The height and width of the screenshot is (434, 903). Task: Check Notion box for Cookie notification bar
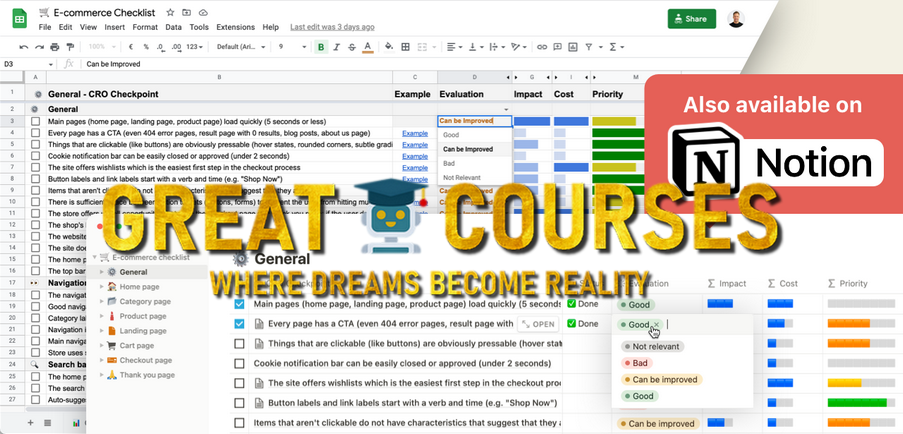239,363
